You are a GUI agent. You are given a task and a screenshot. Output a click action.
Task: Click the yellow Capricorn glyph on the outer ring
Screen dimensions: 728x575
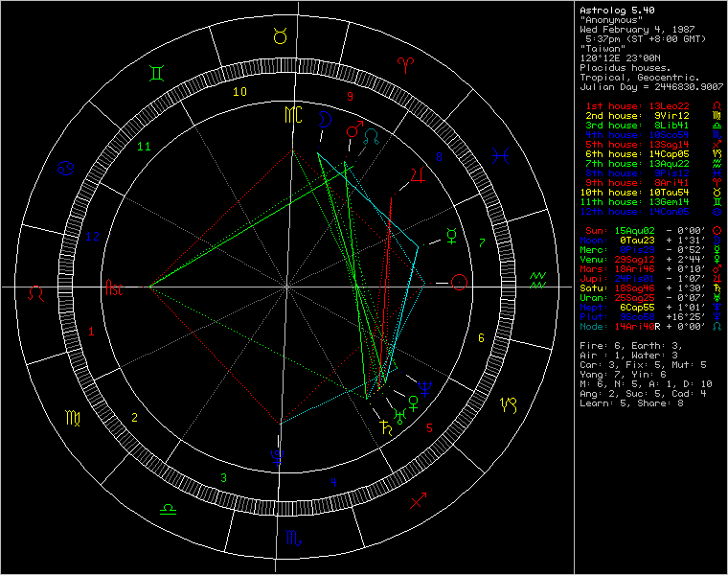tap(508, 405)
